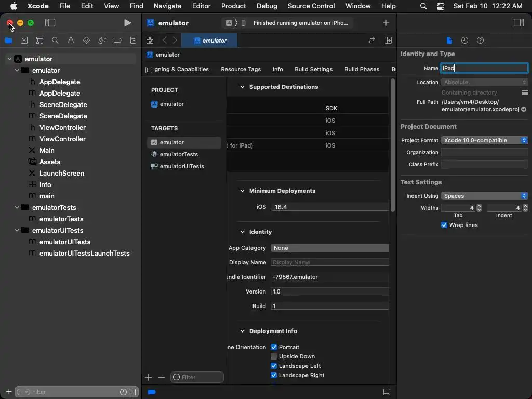532x399 pixels.
Task: Switch to the Build Settings tab
Action: (313, 69)
